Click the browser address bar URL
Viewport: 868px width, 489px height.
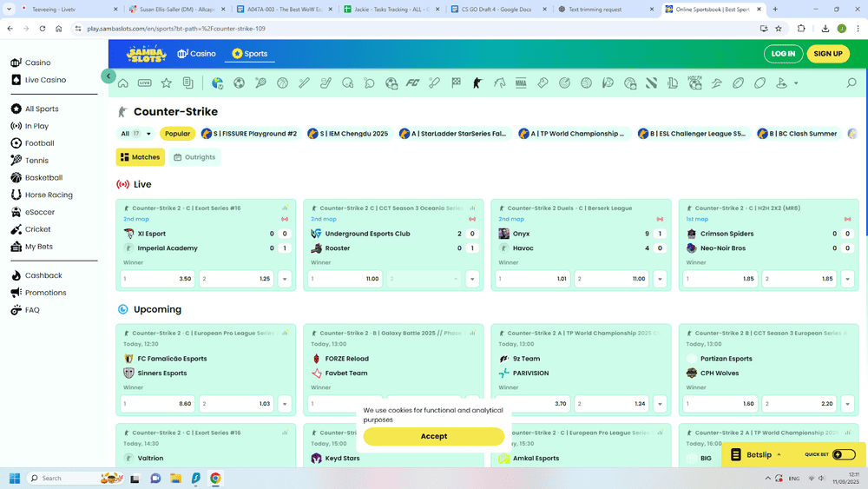coord(176,29)
